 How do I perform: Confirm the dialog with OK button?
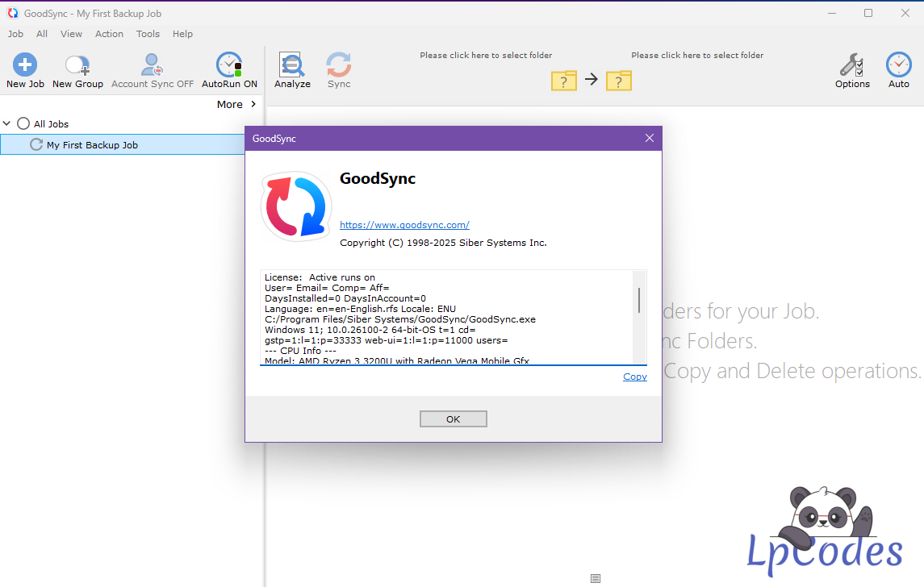[x=454, y=419]
